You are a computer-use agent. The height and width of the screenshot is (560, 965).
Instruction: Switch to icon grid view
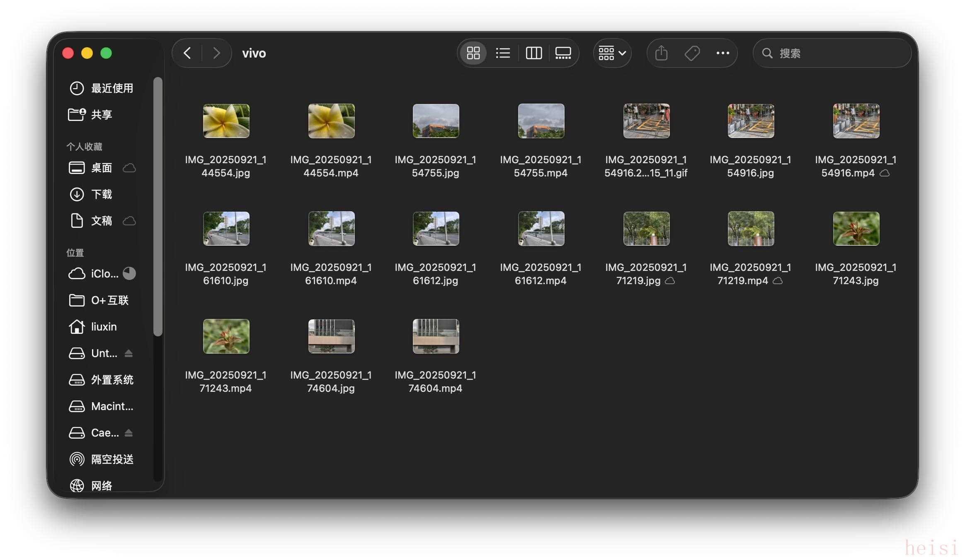(473, 53)
